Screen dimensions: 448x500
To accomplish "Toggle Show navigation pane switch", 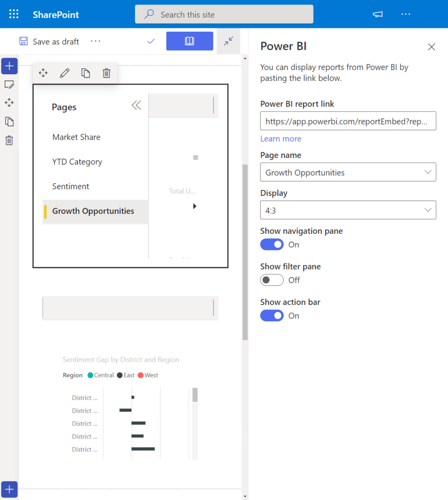I will pos(272,245).
